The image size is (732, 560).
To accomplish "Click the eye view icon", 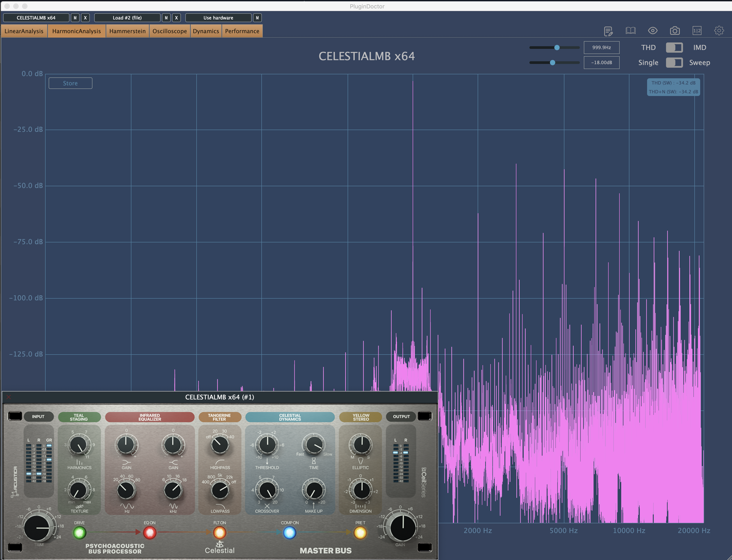I will pos(652,31).
